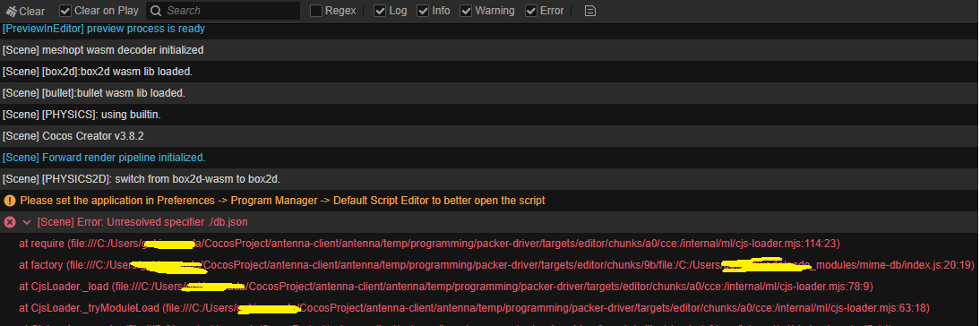Toggle the Error filter checkbox
The width and height of the screenshot is (980, 326).
point(531,11)
